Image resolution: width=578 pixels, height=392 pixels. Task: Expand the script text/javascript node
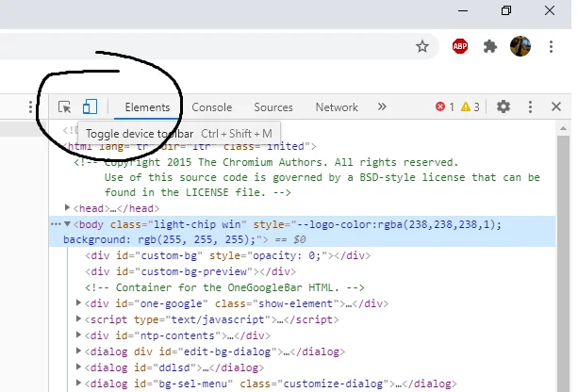pos(78,318)
